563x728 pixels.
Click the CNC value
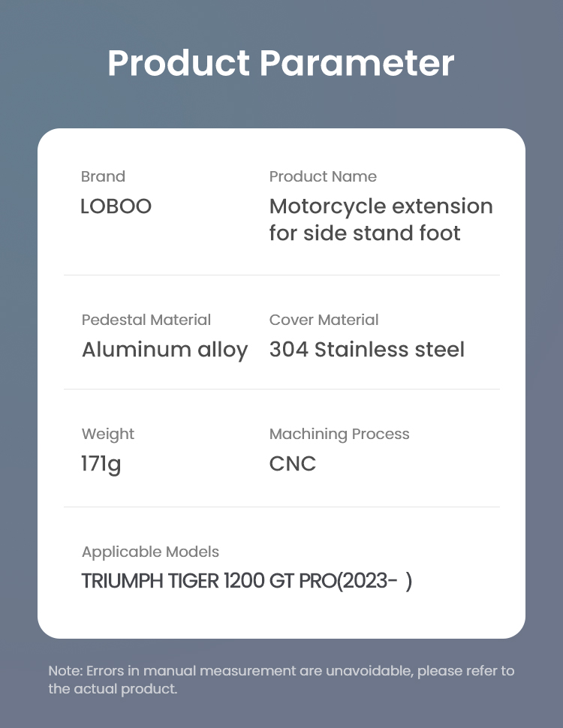click(293, 463)
